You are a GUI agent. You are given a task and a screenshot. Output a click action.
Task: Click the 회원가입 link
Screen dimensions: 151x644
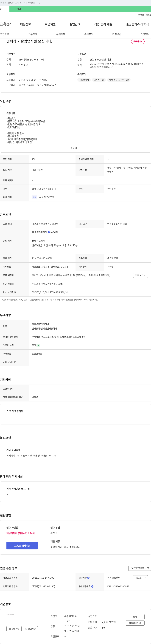(x=148, y=15)
